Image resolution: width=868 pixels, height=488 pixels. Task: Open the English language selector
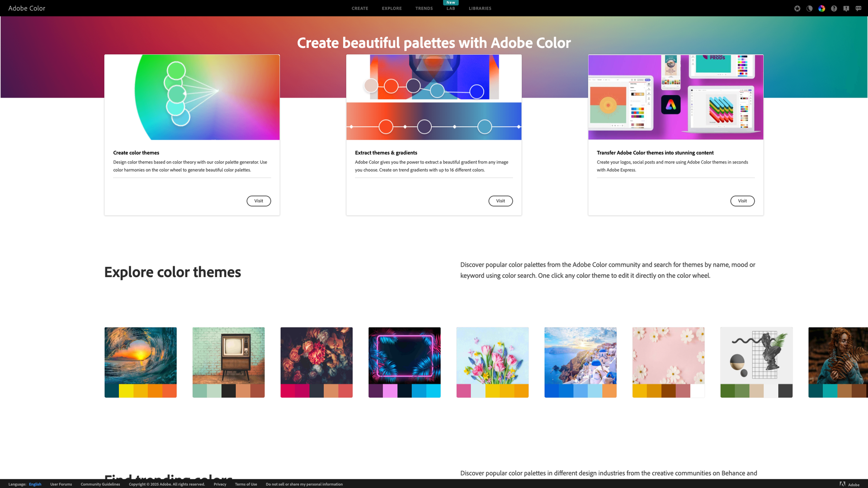35,484
